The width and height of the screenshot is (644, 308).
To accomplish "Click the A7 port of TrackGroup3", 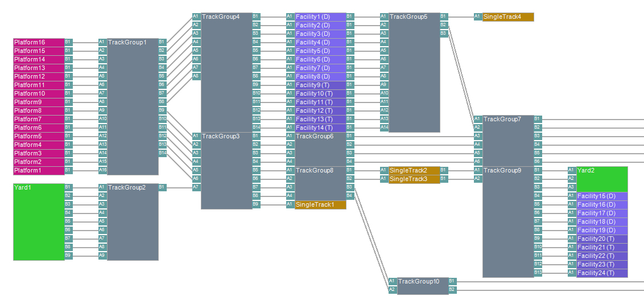I will (196, 187).
